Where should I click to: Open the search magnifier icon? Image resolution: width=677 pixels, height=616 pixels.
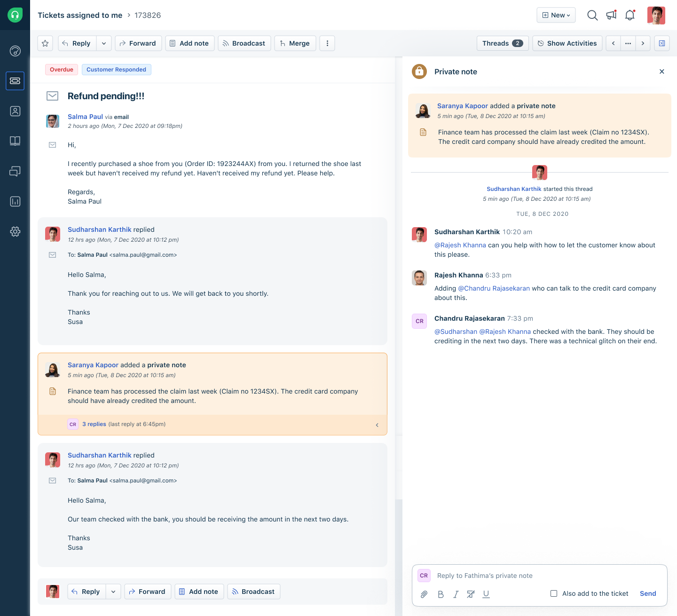tap(592, 15)
